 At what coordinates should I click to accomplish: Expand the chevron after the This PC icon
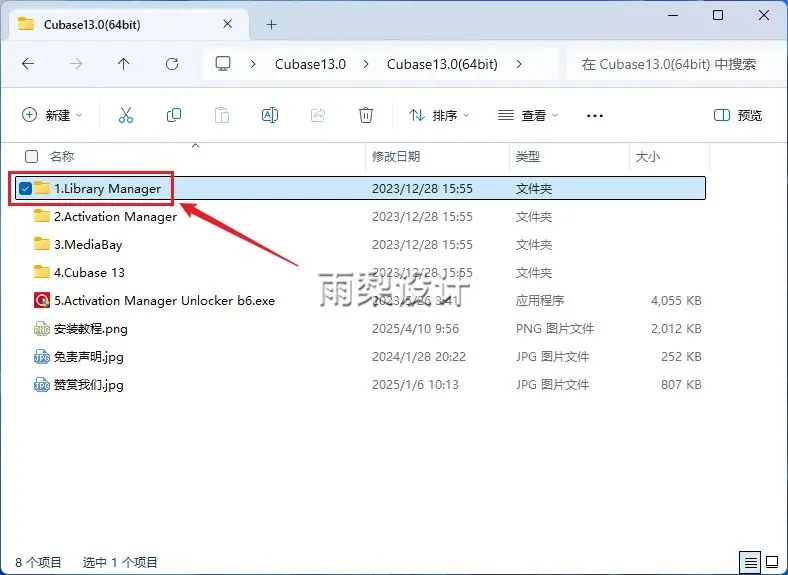253,64
